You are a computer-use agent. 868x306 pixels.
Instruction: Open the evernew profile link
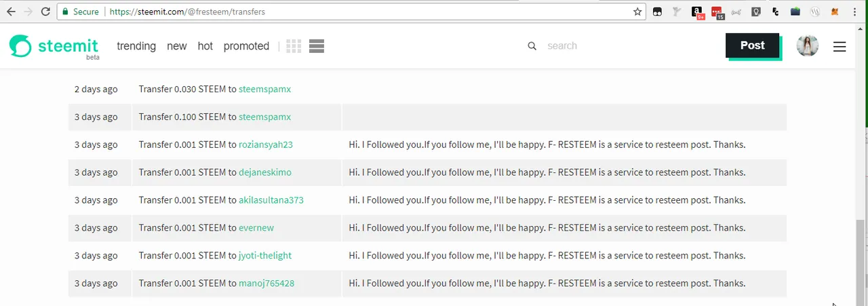coord(256,228)
